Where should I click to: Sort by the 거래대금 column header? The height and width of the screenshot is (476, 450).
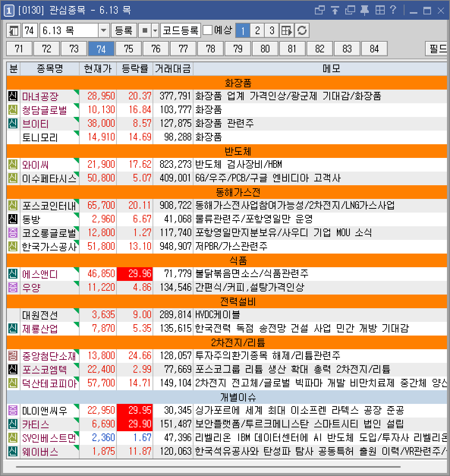[173, 69]
